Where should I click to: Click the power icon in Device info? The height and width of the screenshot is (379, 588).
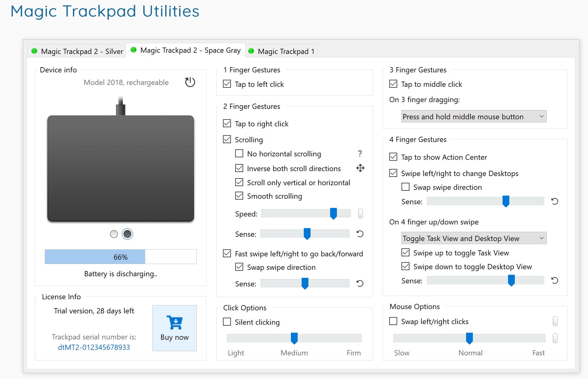pyautogui.click(x=190, y=82)
